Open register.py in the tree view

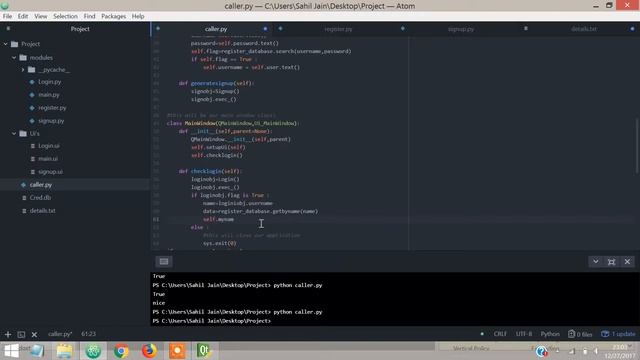[52, 108]
